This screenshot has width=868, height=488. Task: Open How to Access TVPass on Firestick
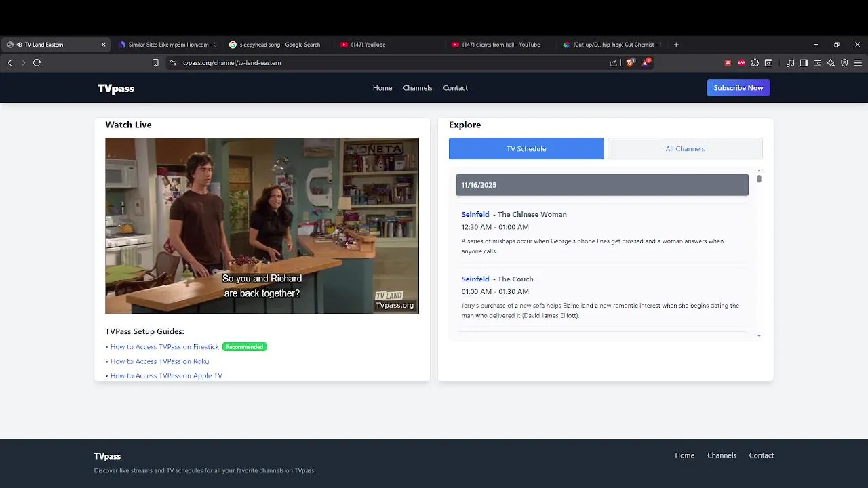165,347
